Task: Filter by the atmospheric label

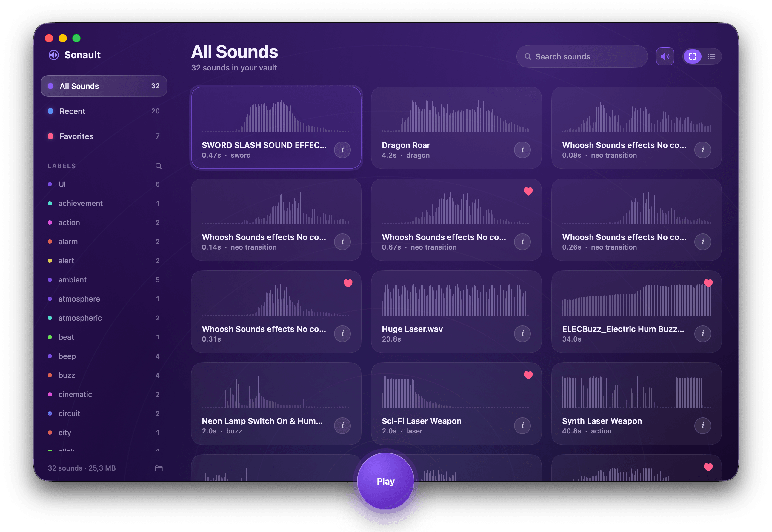Action: [104, 318]
